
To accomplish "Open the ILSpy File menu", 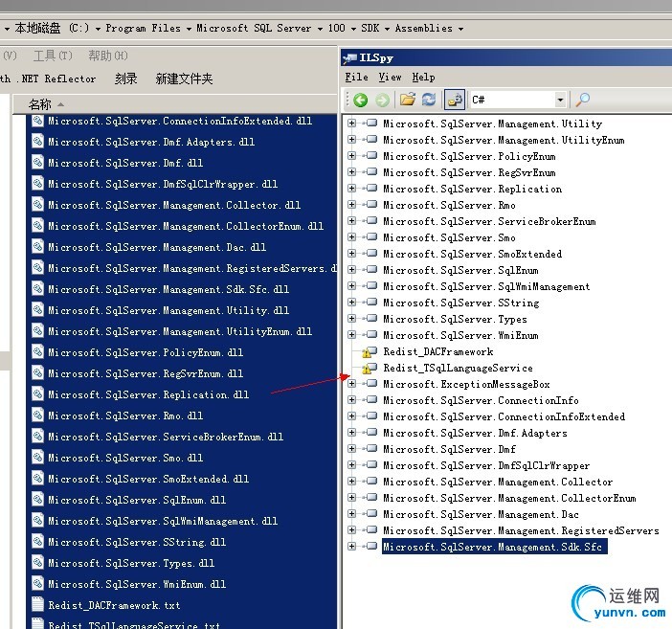I will (356, 78).
